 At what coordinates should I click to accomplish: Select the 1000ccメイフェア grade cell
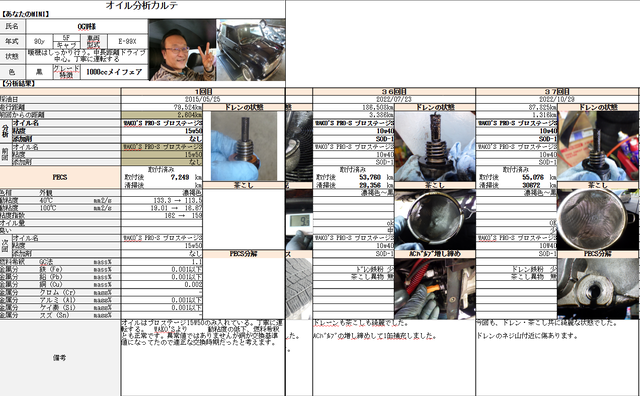(114, 72)
